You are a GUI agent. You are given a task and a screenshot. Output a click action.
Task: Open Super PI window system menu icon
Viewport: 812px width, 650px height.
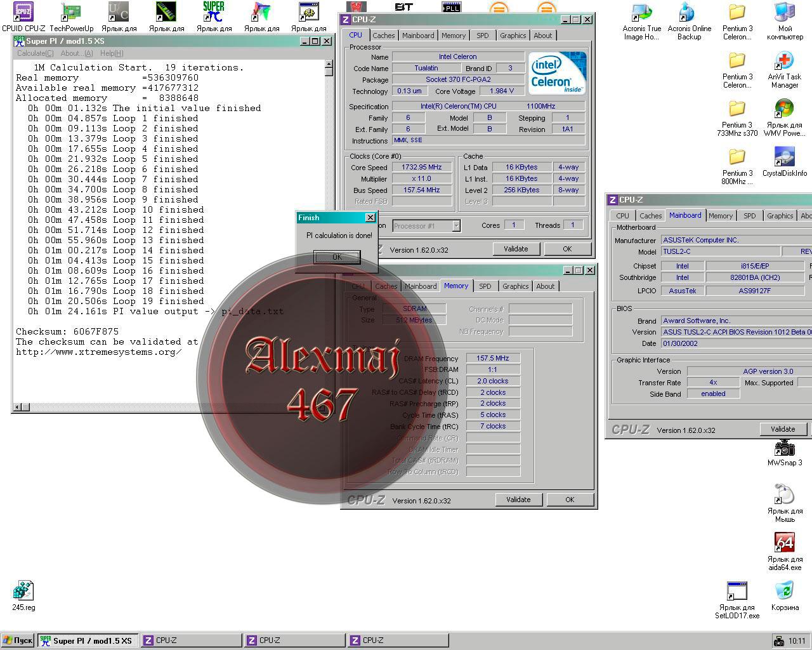pos(19,41)
